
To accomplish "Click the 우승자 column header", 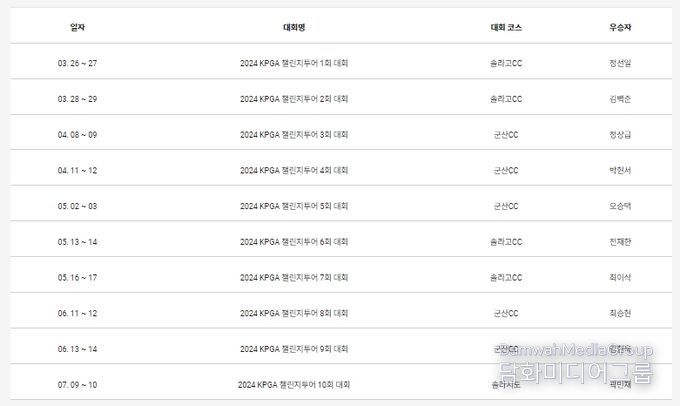I will pos(620,27).
